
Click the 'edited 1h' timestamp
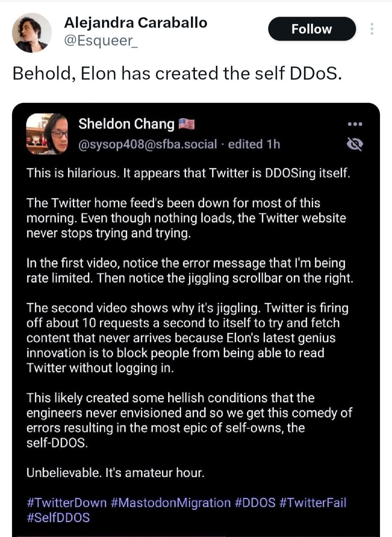[254, 144]
